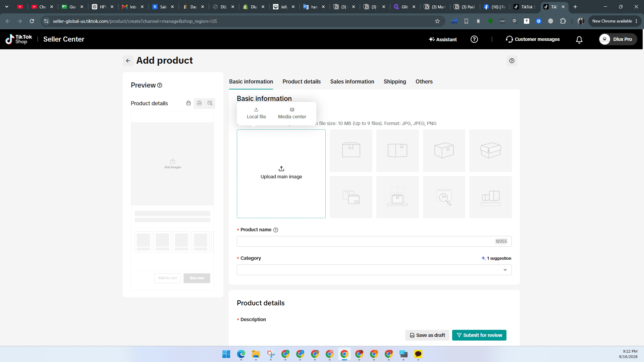
Task: Open Customer messages
Action: 533,39
